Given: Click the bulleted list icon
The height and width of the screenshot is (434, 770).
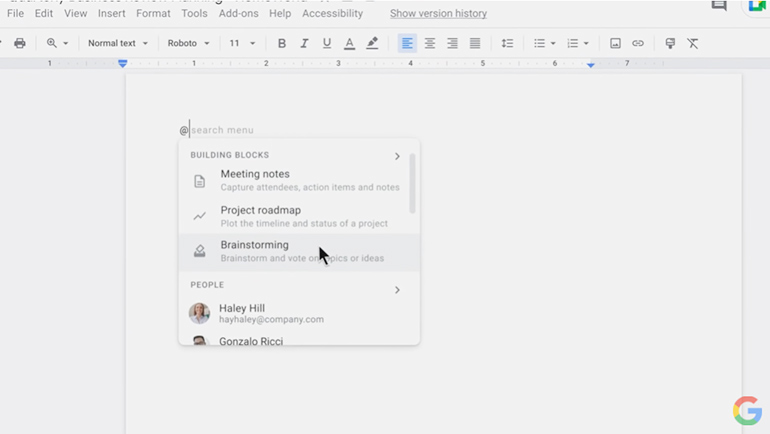Looking at the screenshot, I should click(x=539, y=43).
